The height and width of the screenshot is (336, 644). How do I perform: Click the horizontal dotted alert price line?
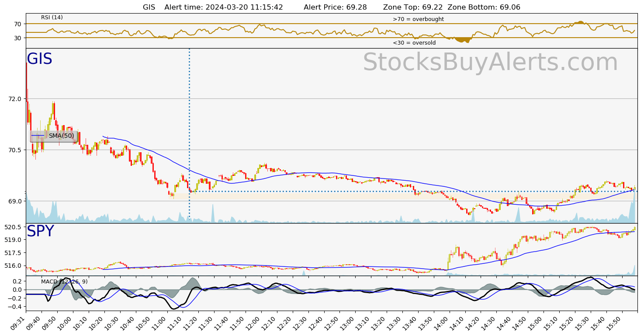click(413, 191)
